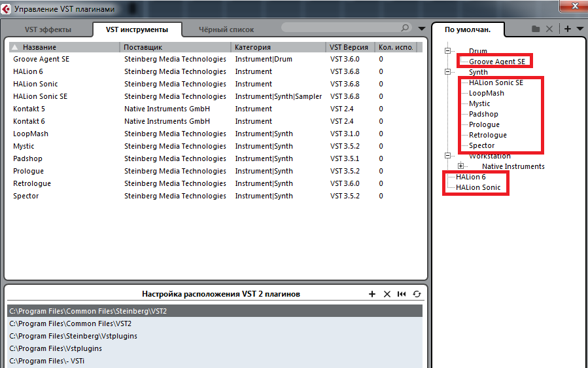
Task: Select path C:\Program Files\Common Files\Steinberg\VST2
Action: click(x=215, y=311)
